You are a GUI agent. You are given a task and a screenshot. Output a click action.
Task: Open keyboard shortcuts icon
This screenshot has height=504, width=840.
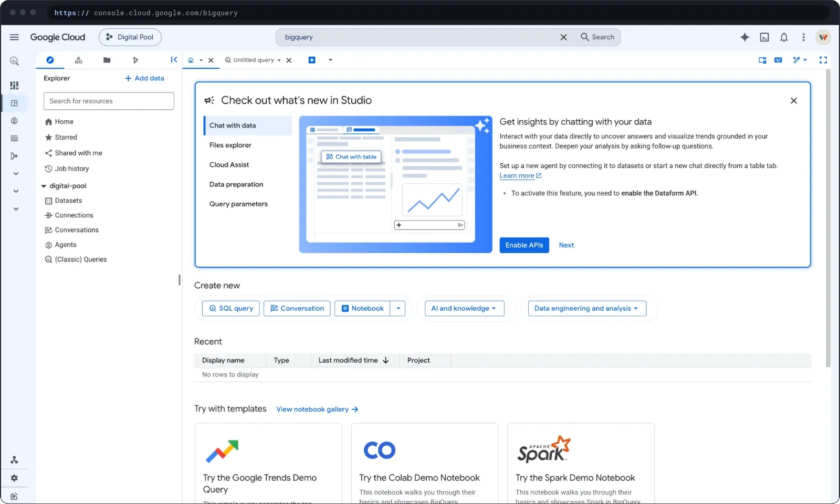coord(779,60)
